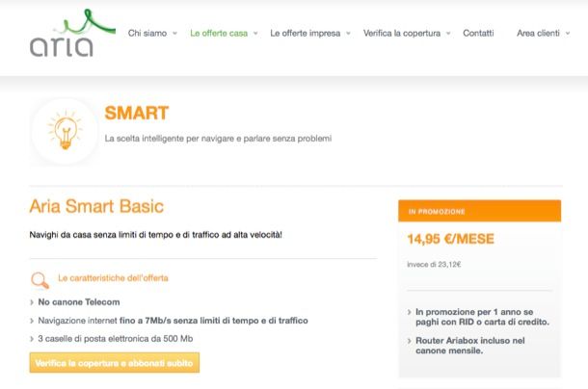
Task: Click the arrow bullet beside Navigazione internet
Action: coord(33,321)
